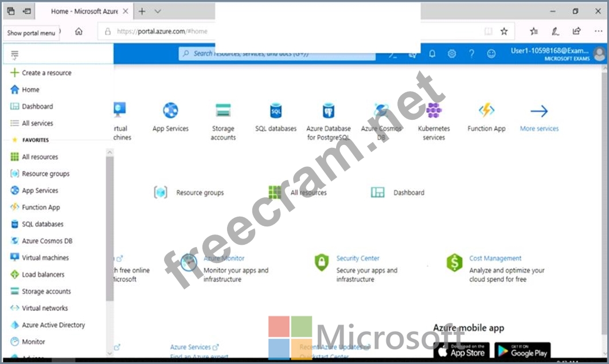Open the Storage accounts service icon
The width and height of the screenshot is (609, 364).
coord(223,111)
